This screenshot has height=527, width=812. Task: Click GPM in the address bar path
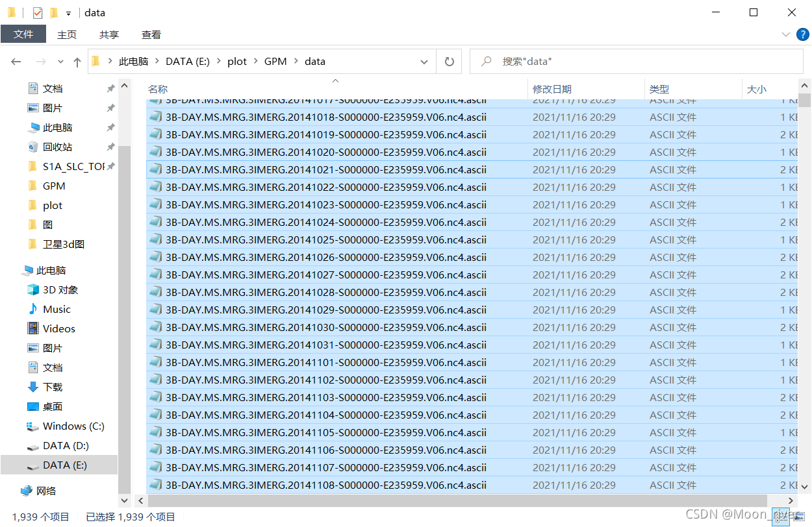275,61
